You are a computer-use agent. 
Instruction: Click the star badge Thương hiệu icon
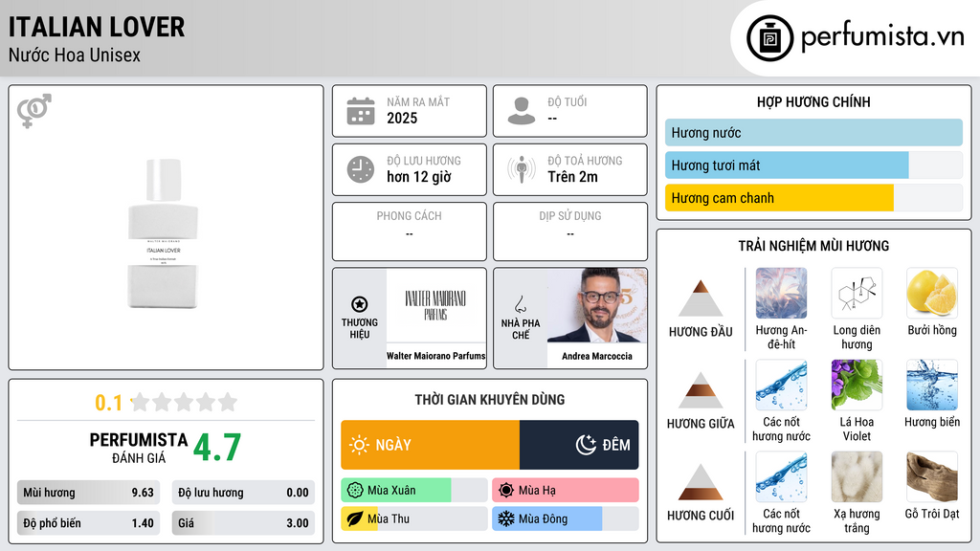[360, 304]
